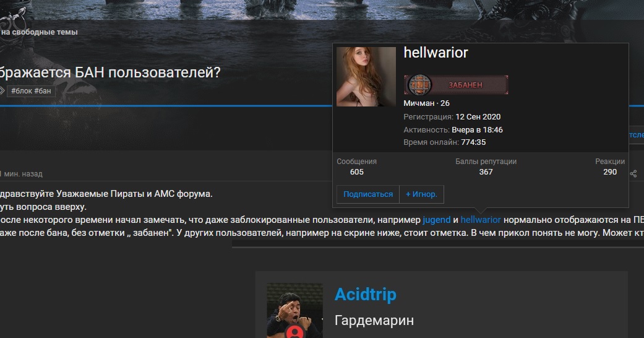The image size is (644, 338).
Task: Go to the на свободные темы section
Action: coord(39,32)
